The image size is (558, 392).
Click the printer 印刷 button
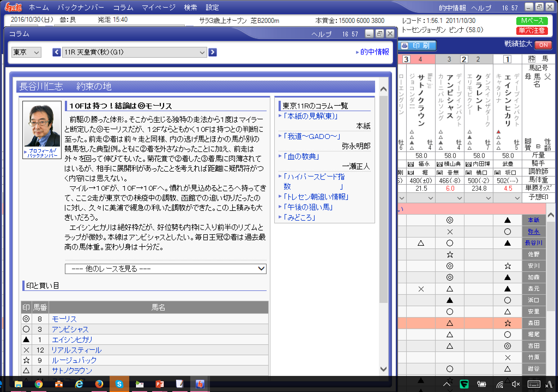(417, 45)
